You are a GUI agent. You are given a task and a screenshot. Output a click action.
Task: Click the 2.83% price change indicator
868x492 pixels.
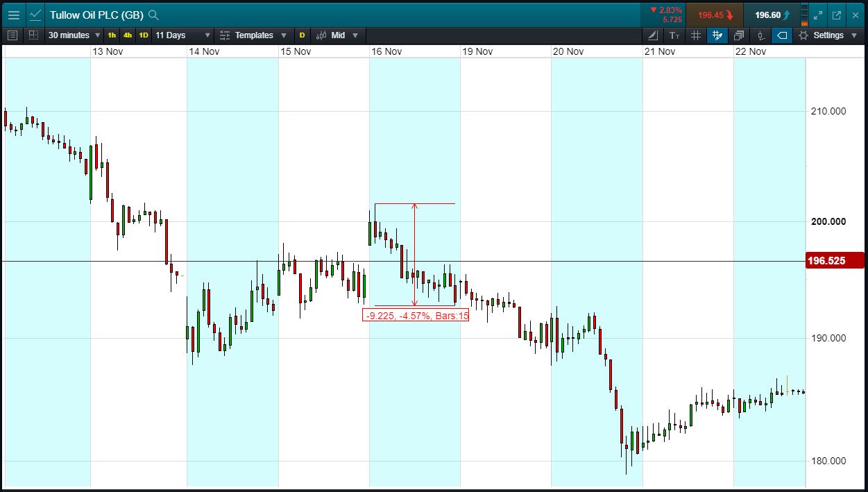666,10
